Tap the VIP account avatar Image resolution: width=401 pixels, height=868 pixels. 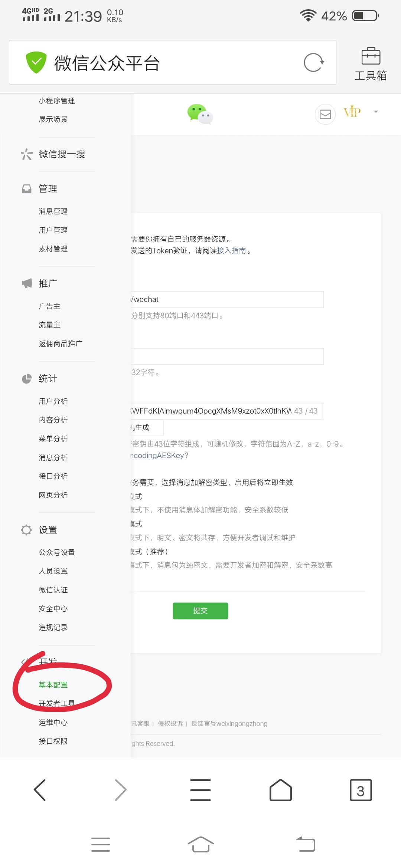pos(352,111)
